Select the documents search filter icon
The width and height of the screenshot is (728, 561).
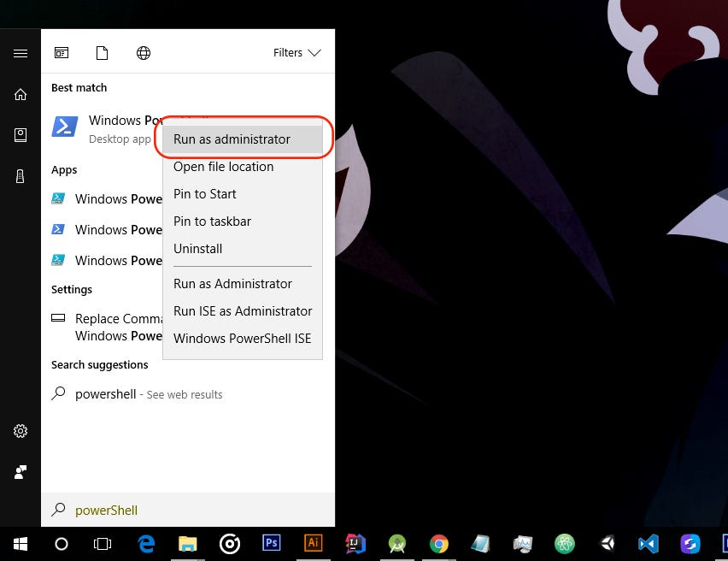pyautogui.click(x=102, y=52)
